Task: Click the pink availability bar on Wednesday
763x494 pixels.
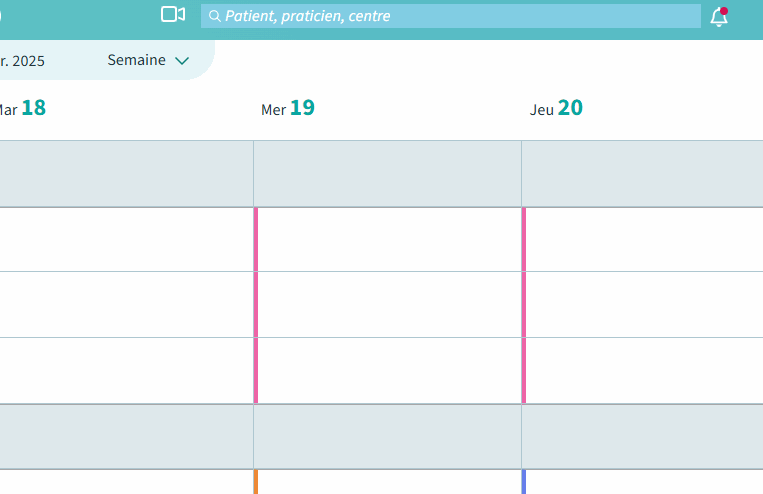Action: click(256, 305)
